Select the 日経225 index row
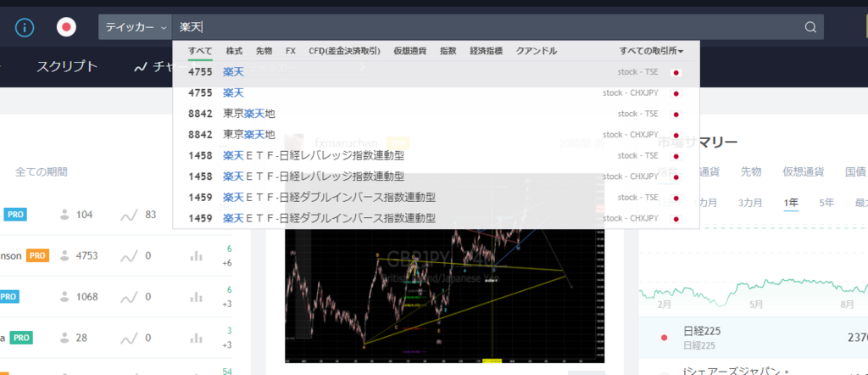The height and width of the screenshot is (375, 868). coord(754,338)
